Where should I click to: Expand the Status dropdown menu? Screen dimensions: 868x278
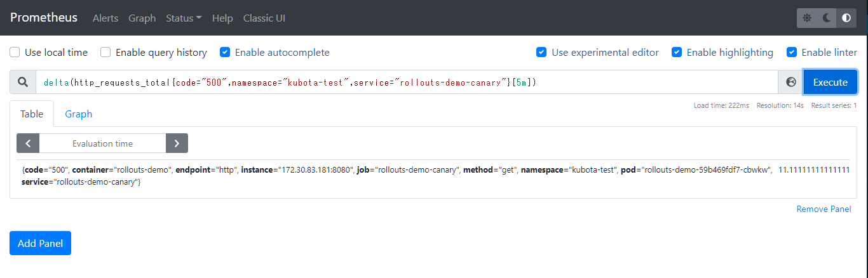(x=184, y=18)
